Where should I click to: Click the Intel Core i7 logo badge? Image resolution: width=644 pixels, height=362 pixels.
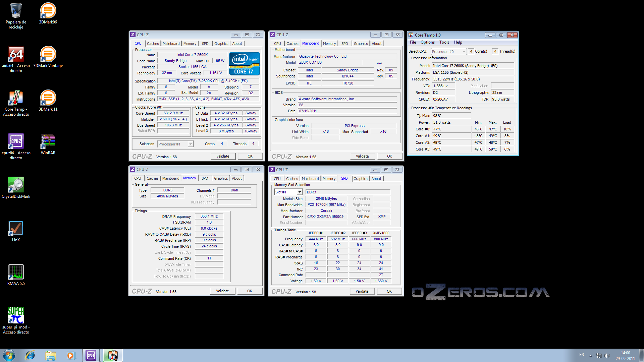coord(245,64)
